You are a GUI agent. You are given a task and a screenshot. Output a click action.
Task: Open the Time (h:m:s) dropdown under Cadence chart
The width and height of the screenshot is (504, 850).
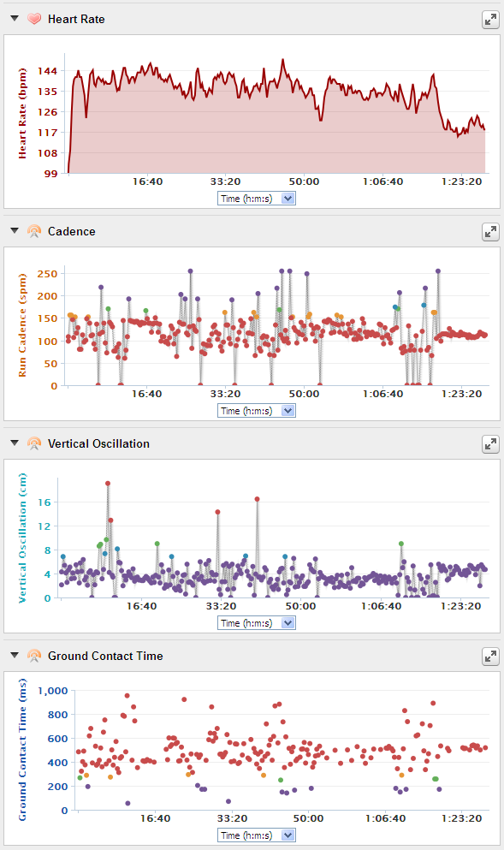point(257,411)
